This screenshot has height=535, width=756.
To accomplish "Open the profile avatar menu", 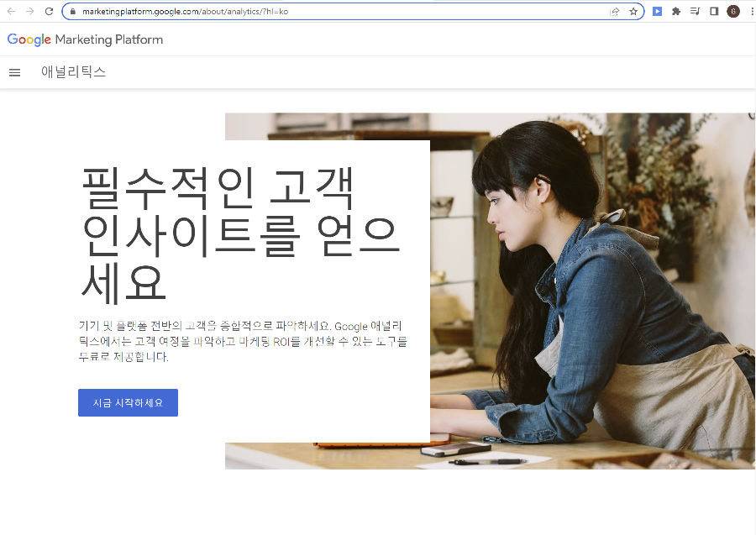I will (x=733, y=12).
